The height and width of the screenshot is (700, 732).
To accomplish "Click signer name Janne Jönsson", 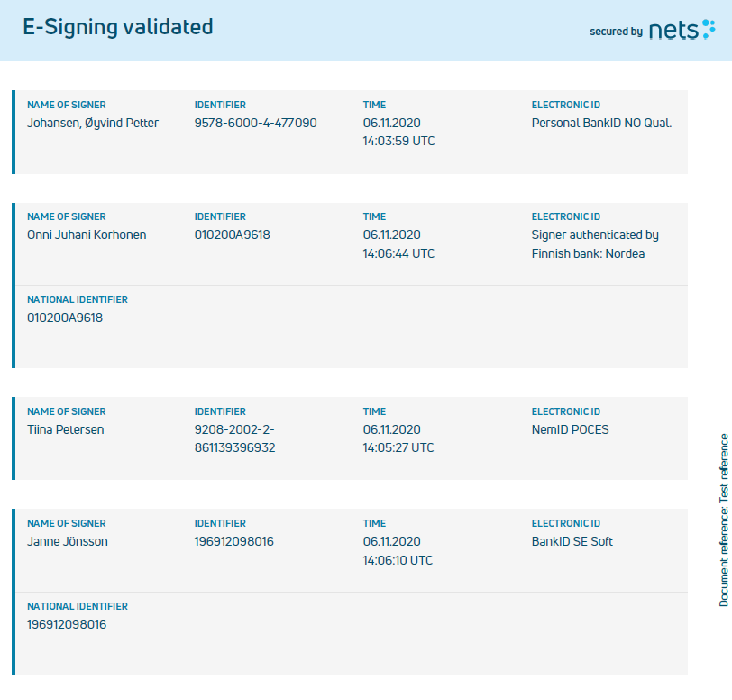I will (x=68, y=541).
